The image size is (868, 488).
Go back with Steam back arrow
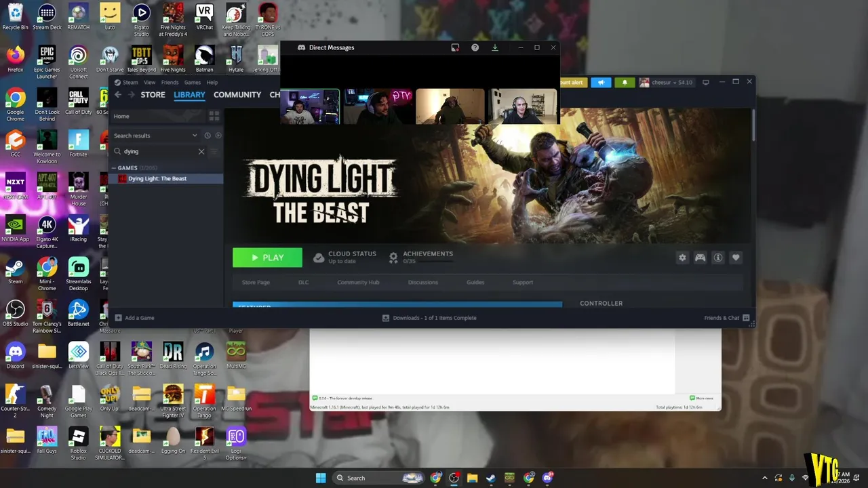tap(117, 95)
